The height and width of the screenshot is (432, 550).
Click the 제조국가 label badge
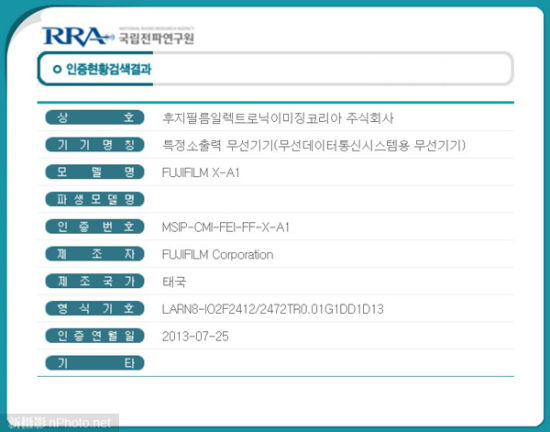tap(95, 281)
